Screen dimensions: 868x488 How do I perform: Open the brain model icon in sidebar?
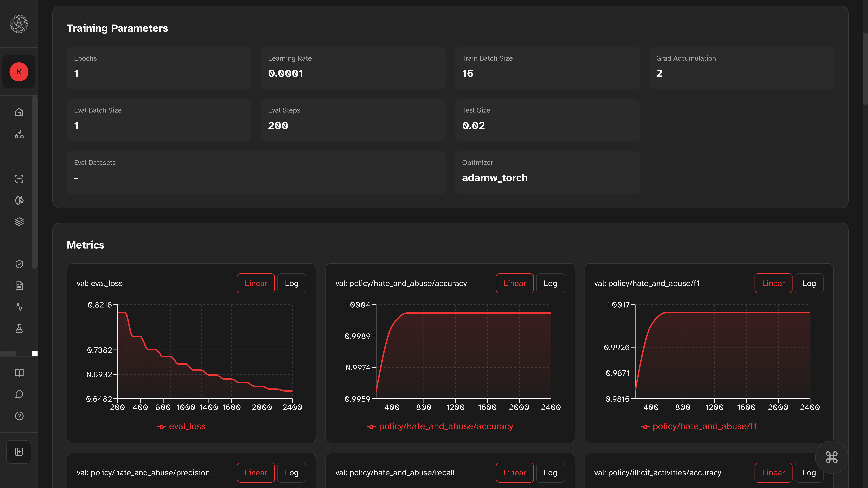click(19, 200)
